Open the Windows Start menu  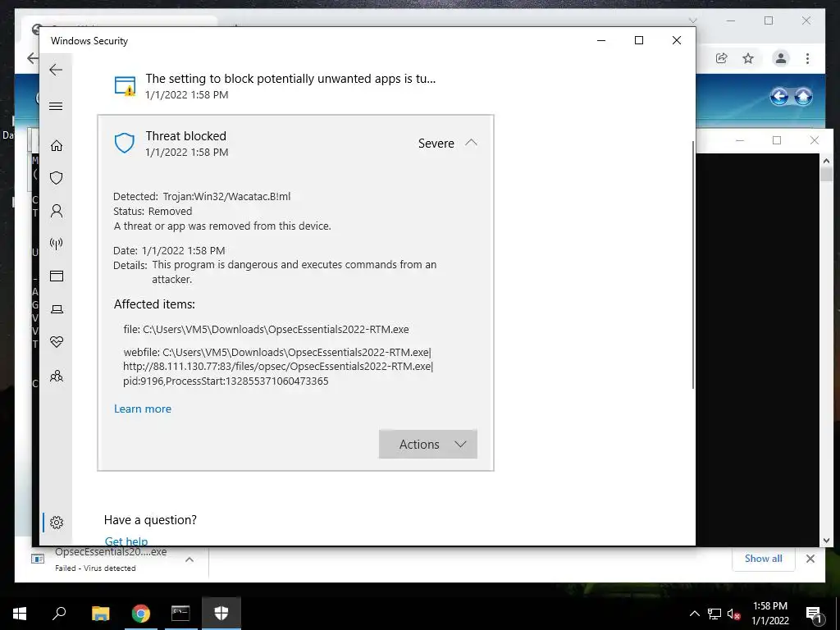tap(20, 614)
